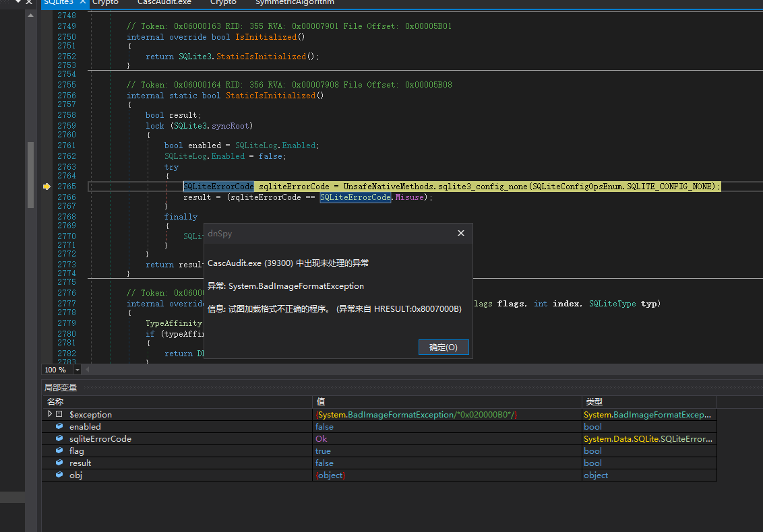Screen dimensions: 763x532
Task: Select the flag variable cube icon
Action: point(59,451)
